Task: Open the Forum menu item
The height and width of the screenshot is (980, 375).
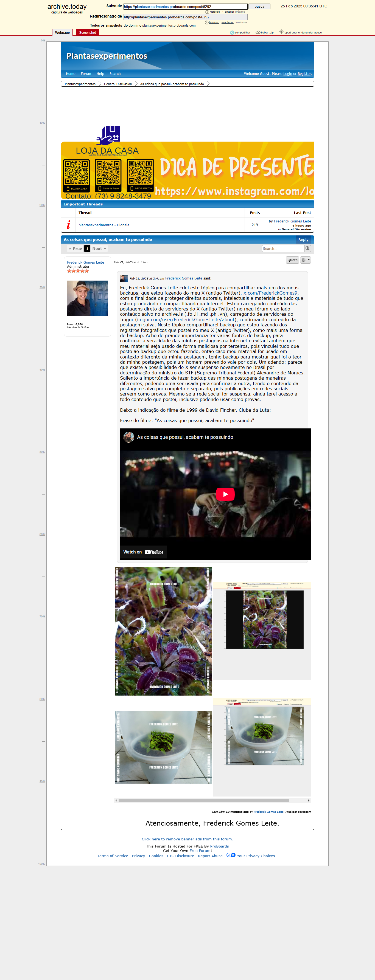Action: [86, 74]
